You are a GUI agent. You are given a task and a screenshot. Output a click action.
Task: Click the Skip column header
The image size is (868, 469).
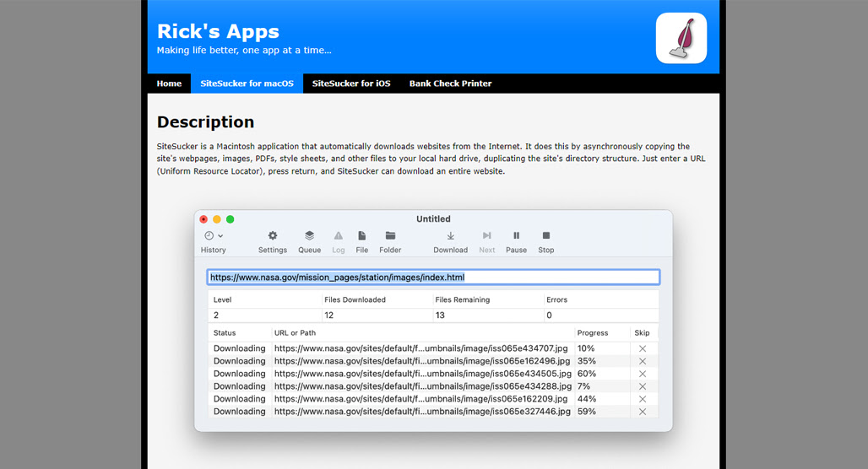[642, 333]
